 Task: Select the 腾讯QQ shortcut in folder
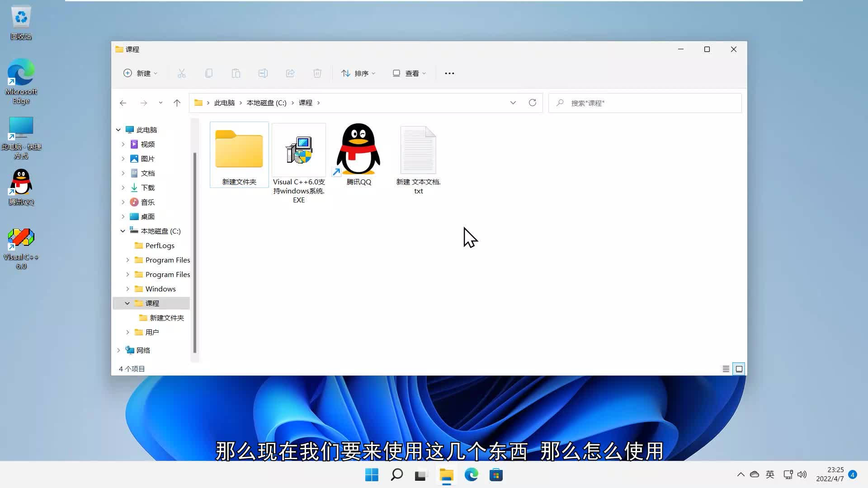click(x=359, y=155)
